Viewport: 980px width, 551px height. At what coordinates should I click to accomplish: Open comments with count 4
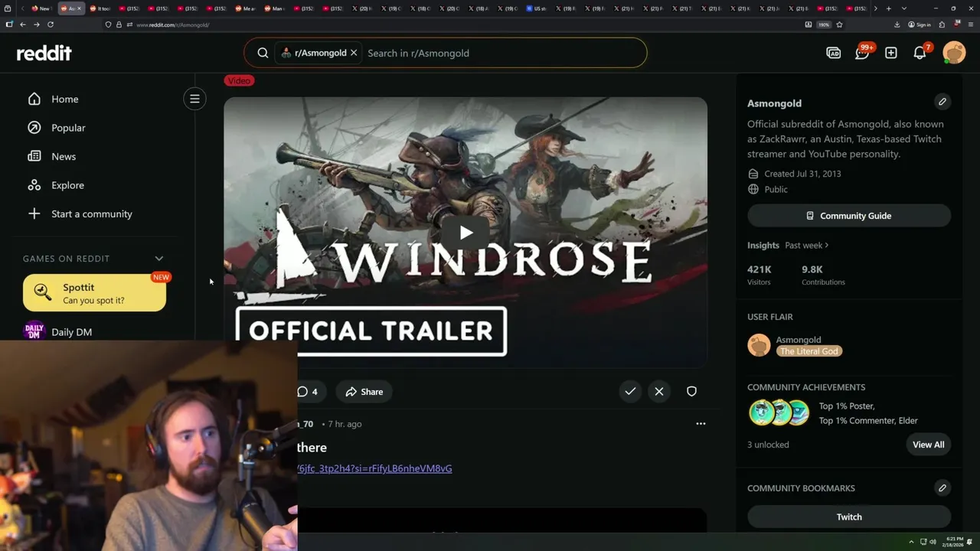pos(307,392)
